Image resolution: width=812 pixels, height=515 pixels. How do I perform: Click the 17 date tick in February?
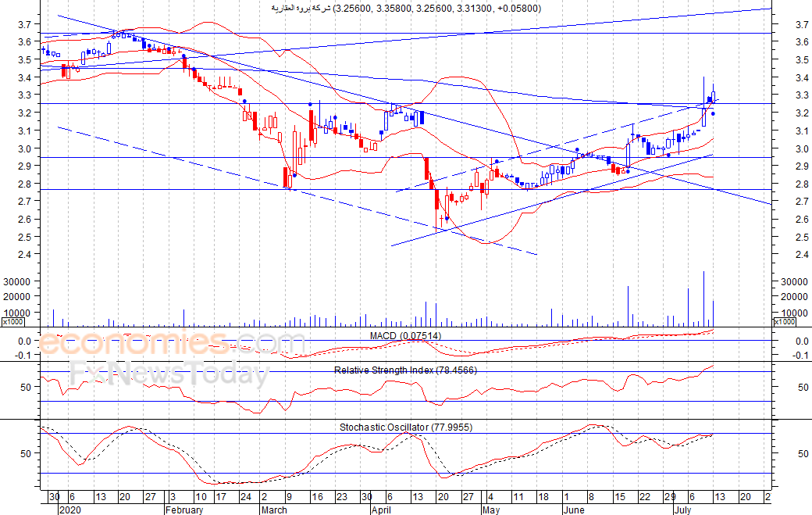pyautogui.click(x=221, y=497)
